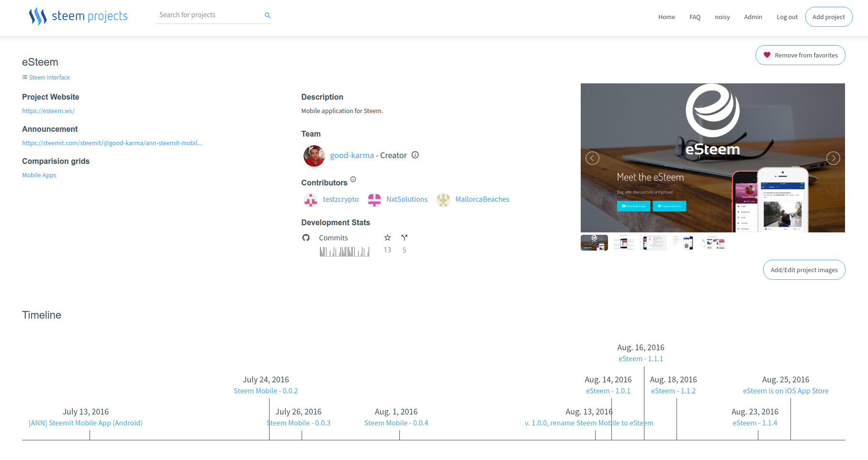868x460 pixels.
Task: Click the star icon above 13
Action: click(x=387, y=238)
